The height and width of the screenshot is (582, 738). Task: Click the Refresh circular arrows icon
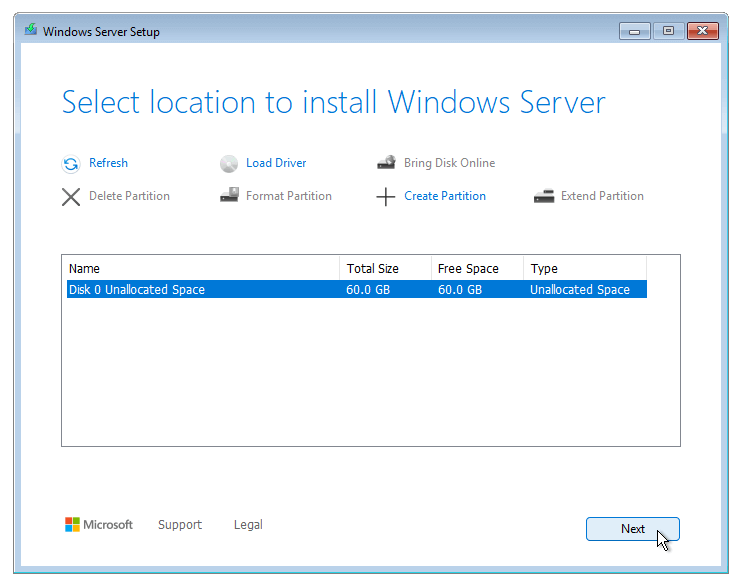tap(71, 164)
